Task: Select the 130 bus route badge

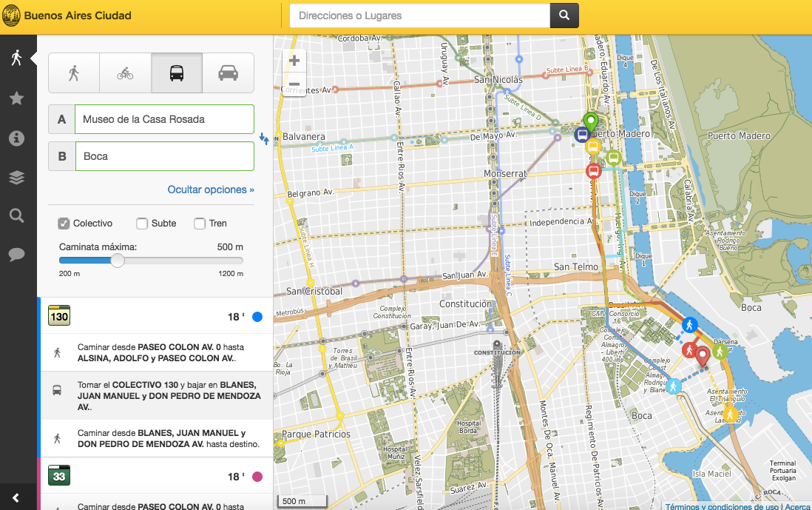Action: [59, 315]
